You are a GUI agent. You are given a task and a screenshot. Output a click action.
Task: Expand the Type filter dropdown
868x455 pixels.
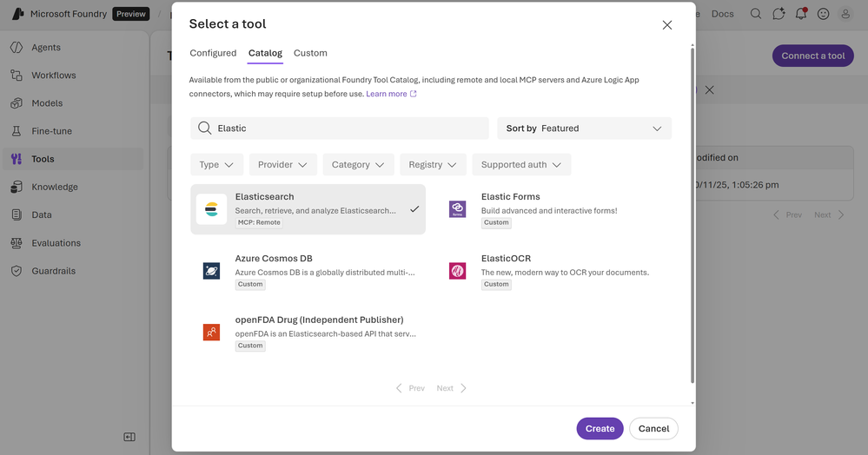tap(217, 164)
